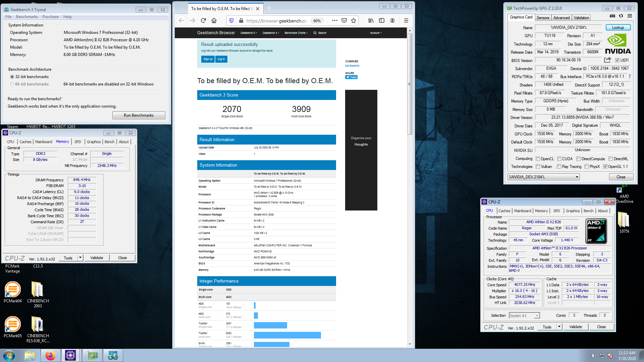Open Tools dropdown arrow in CPU tab CPU-Z
Image resolution: width=644 pixels, height=362 pixels.
559,327
